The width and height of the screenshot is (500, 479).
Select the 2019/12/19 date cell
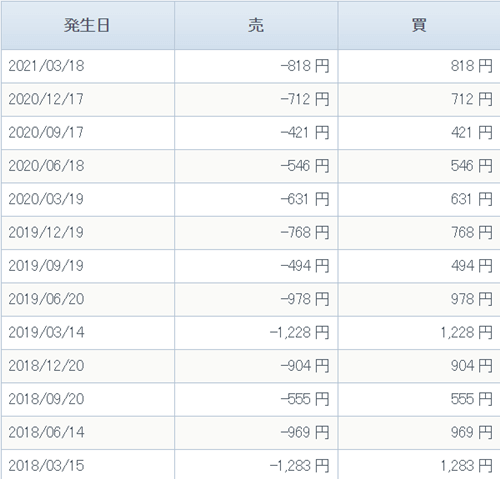[46, 233]
